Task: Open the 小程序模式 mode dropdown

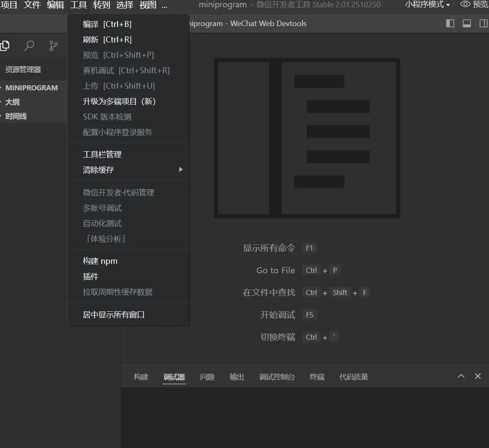Action: 427,5
